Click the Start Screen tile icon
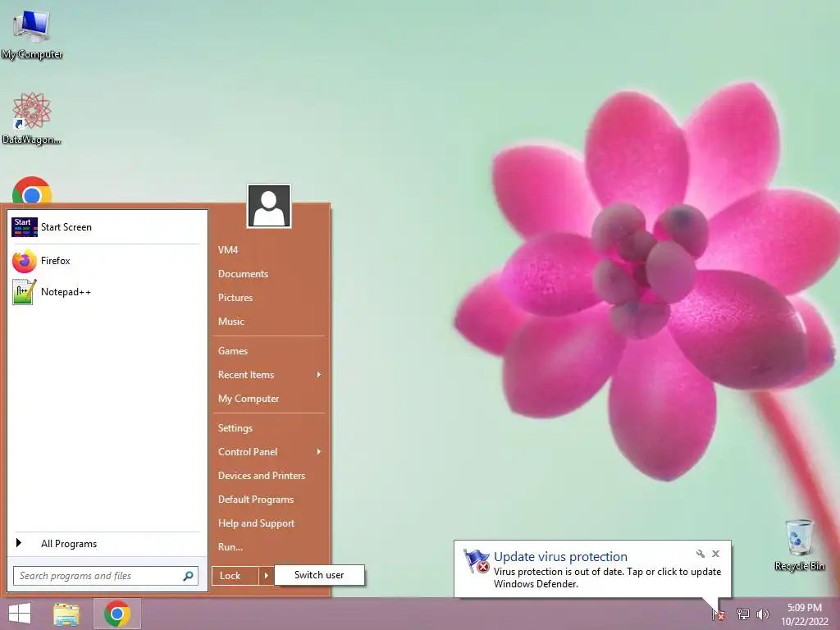Viewport: 840px width, 630px height. click(24, 227)
